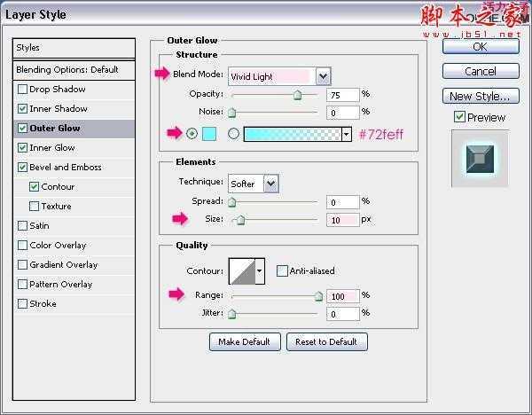
Task: Toggle the Anti-aliased checkbox
Action: (282, 270)
